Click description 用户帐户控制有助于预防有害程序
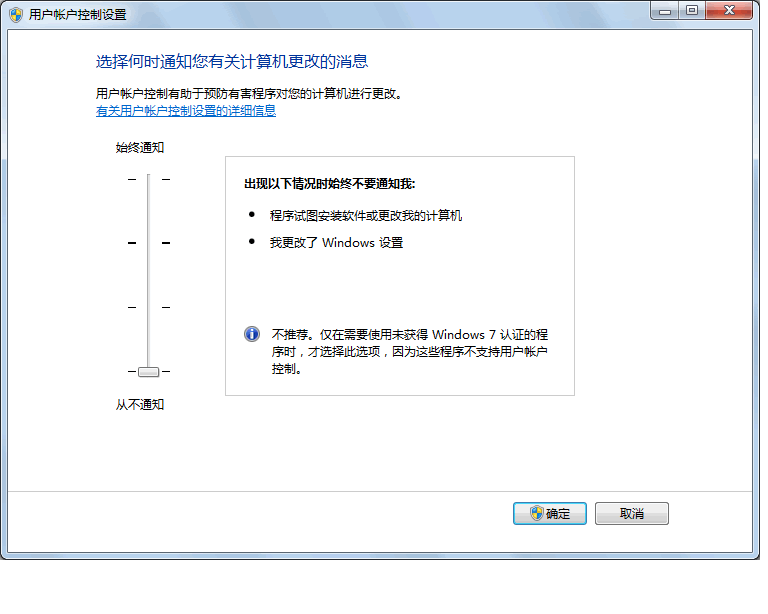The width and height of the screenshot is (768, 614). (249, 94)
